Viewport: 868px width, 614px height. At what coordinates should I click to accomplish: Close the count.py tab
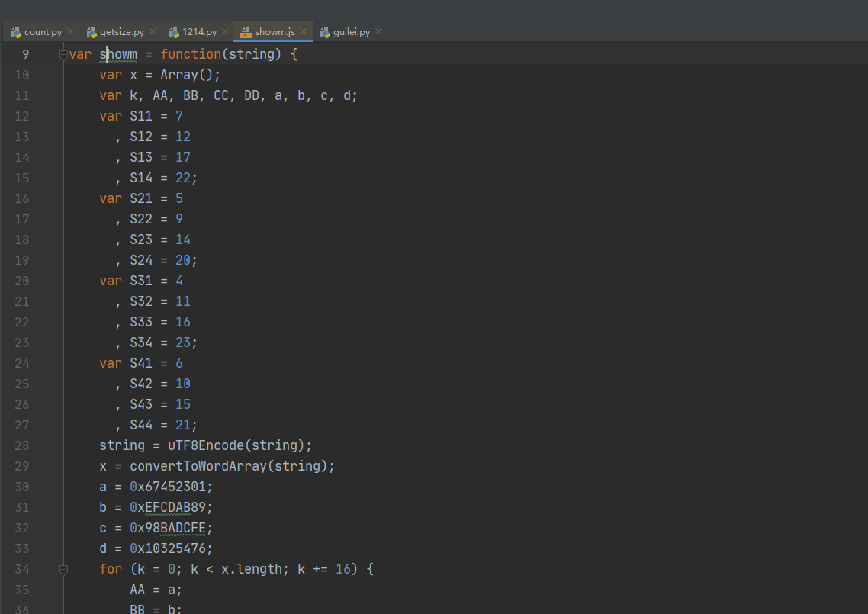pos(70,31)
